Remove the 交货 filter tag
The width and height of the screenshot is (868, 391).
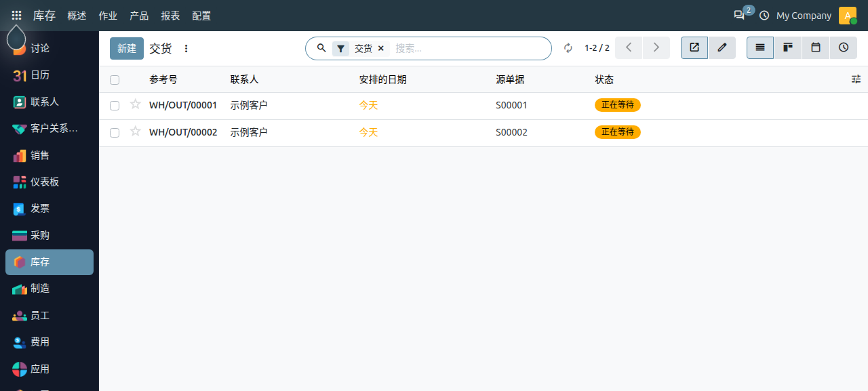(380, 48)
